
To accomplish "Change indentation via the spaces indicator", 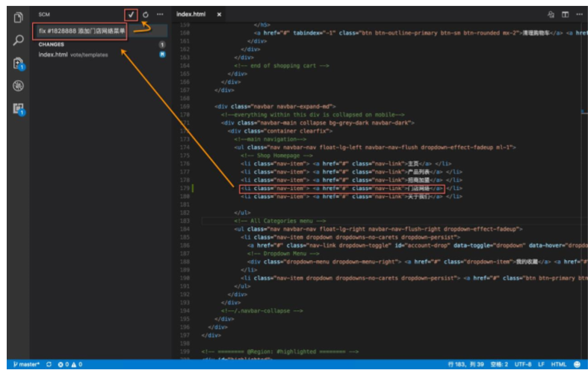I will pyautogui.click(x=499, y=364).
